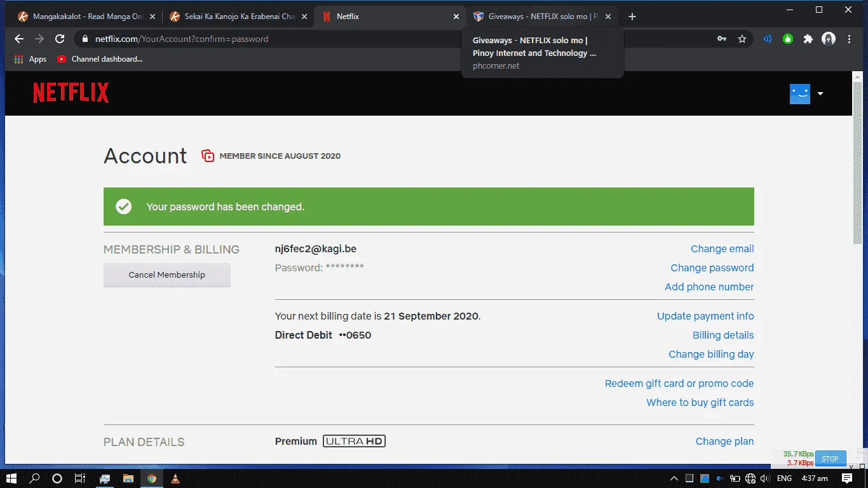Click Change password link
The image size is (868, 488).
(712, 268)
